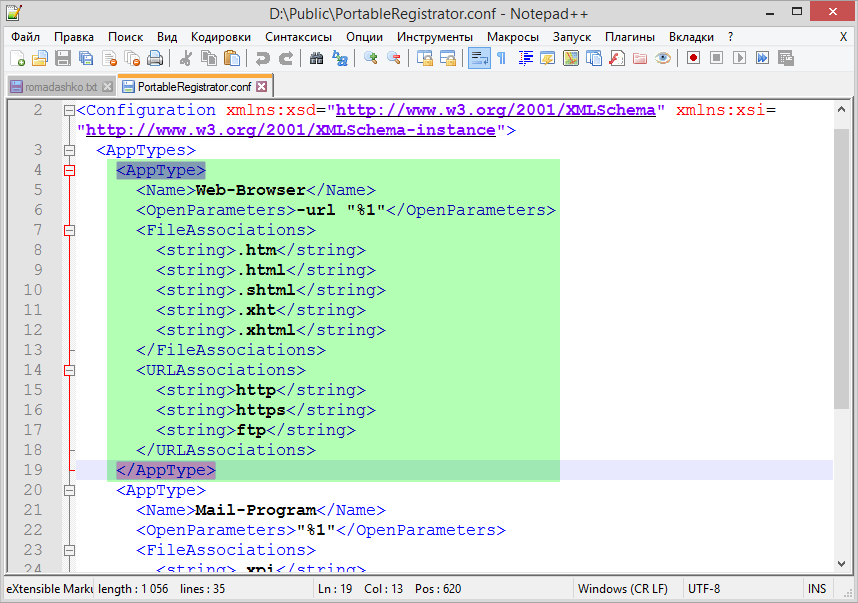
Task: Toggle word wrap in the toolbar
Action: (x=479, y=58)
